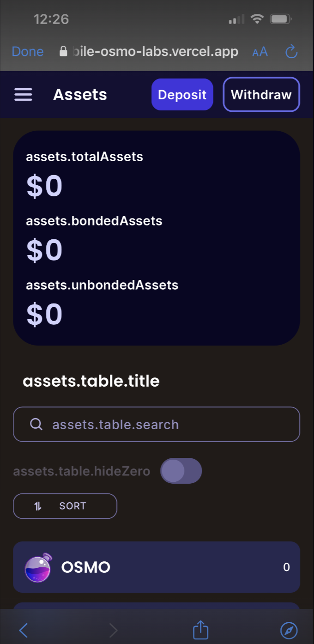This screenshot has width=314, height=644.
Task: Tap Done to close the browser view
Action: (x=27, y=51)
